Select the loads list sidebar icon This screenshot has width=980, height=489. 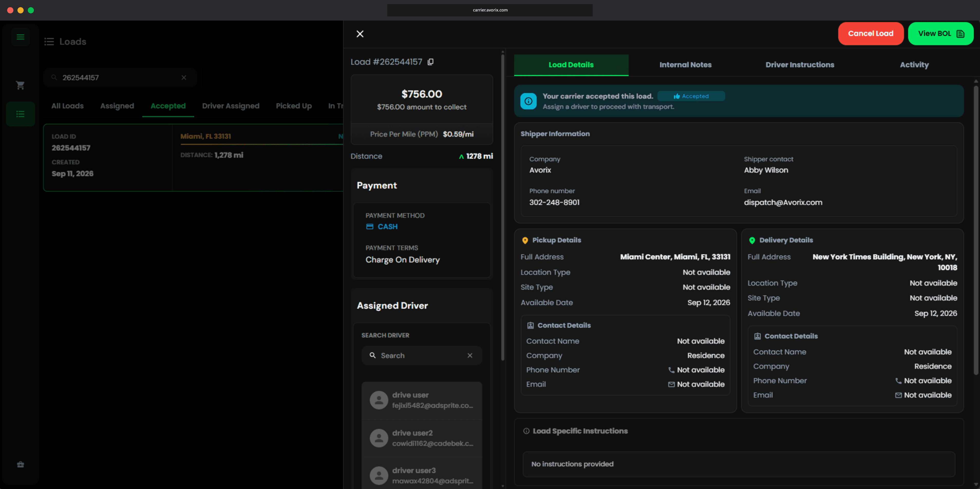tap(21, 114)
